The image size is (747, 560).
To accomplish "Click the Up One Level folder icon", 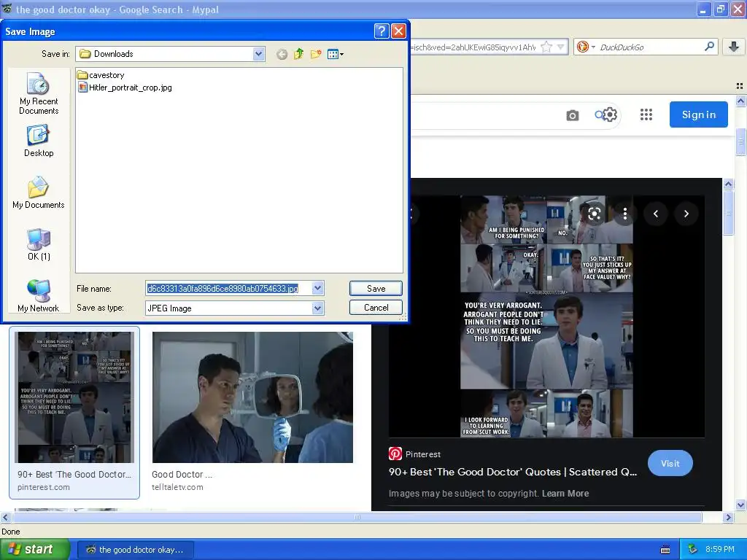I will click(298, 54).
